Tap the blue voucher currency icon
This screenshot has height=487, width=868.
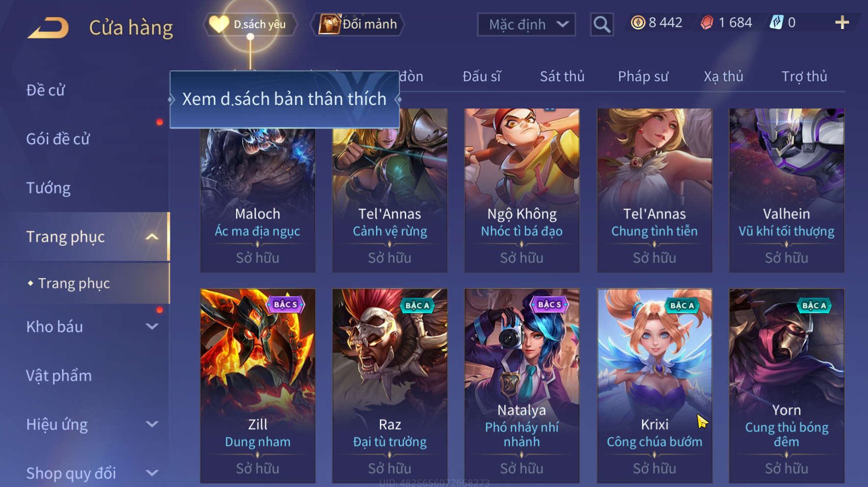(x=776, y=23)
